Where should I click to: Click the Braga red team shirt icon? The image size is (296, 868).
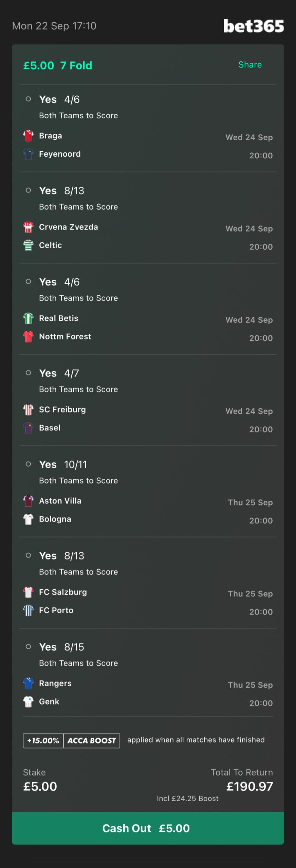point(28,136)
